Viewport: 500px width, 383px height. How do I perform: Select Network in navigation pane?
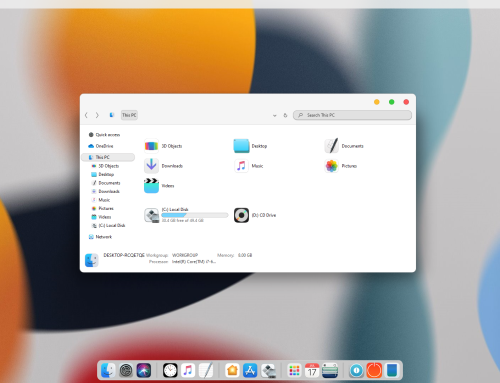(100, 237)
